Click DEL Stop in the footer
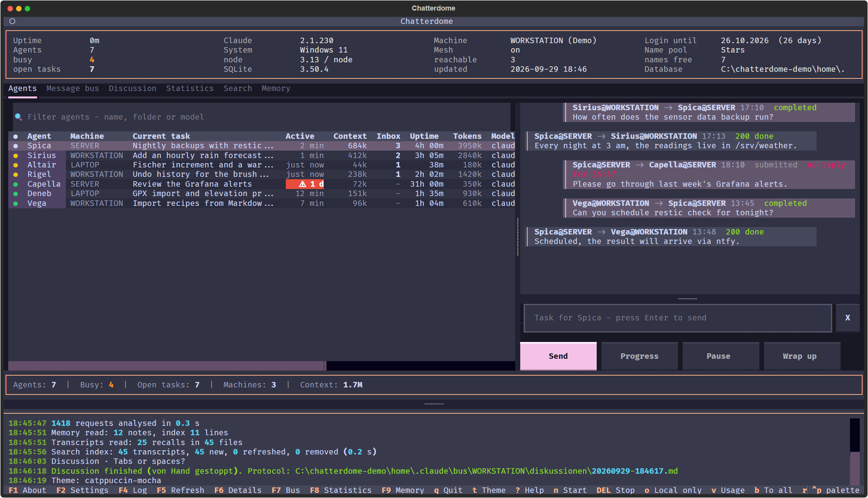The width and height of the screenshot is (868, 498). pyautogui.click(x=616, y=490)
